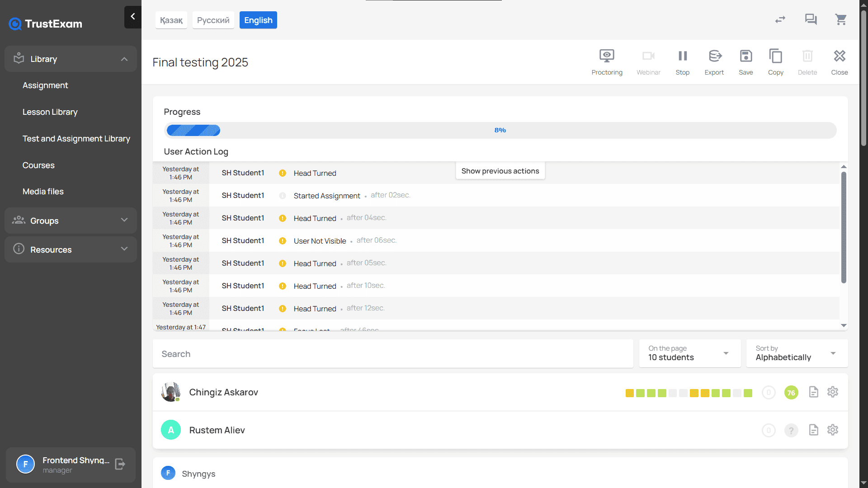Open settings gear for Chingiz Askarov
The height and width of the screenshot is (488, 868).
833,392
